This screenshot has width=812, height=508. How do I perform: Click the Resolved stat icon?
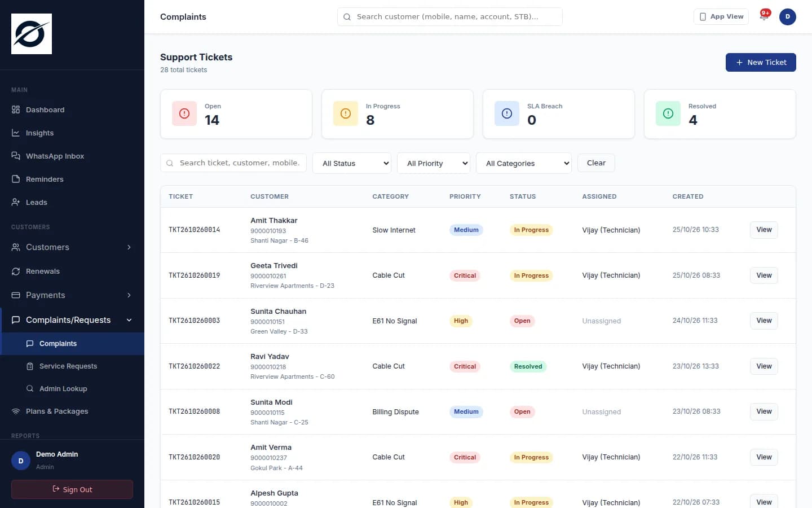click(668, 113)
